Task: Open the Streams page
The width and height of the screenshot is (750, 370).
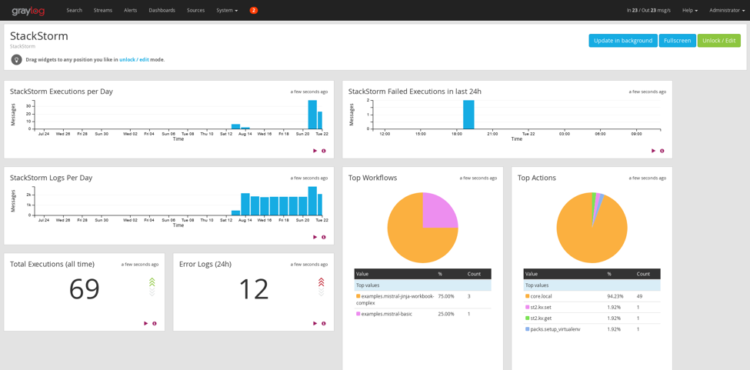Action: click(103, 10)
